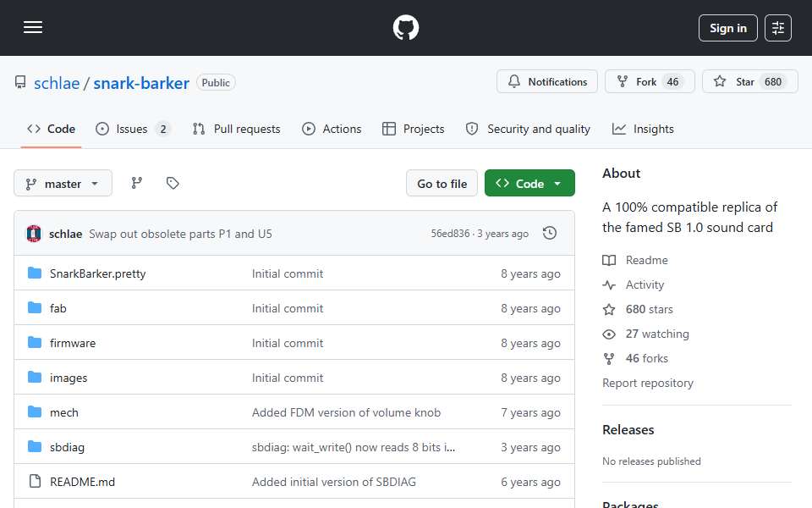Expand the green Code dropdown
The width and height of the screenshot is (812, 508).
point(529,183)
